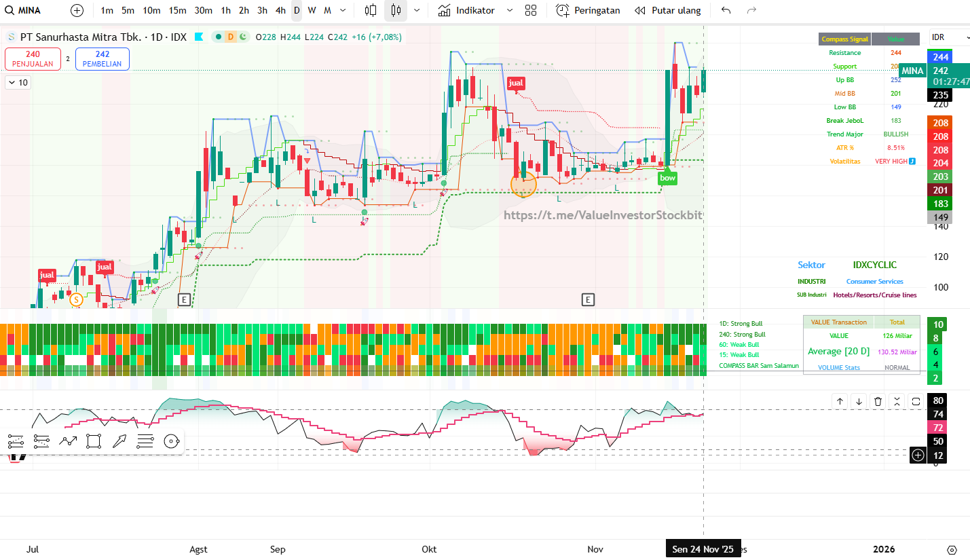Delete the oscillator pane with trash icon

coord(878,401)
